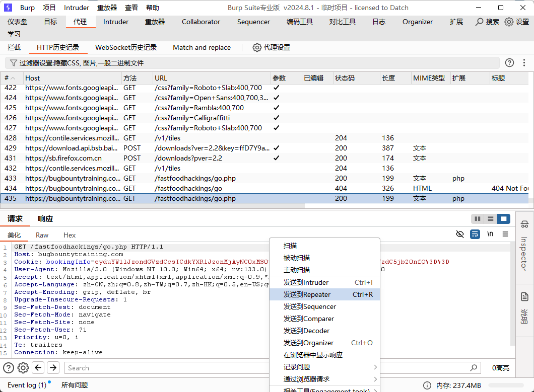Select 发送到Comparer context entry
The height and width of the screenshot is (392, 534).
click(325, 319)
